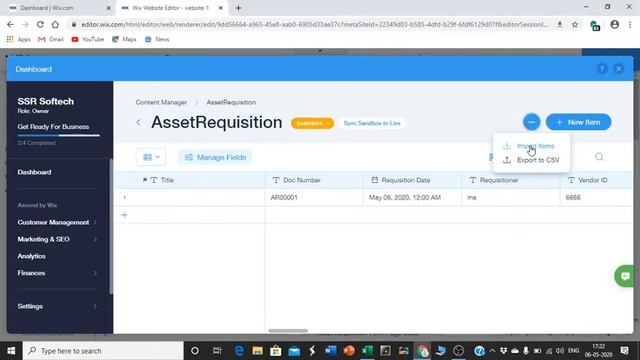
Task: Open PowerPoint from the taskbar
Action: [349, 351]
